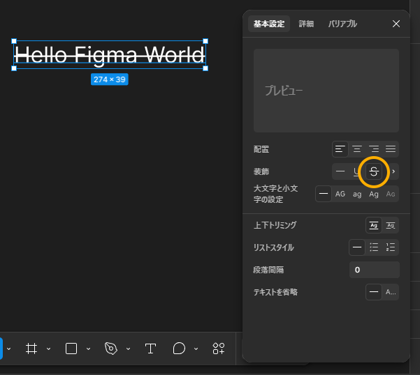Click the 配置 label
This screenshot has width=420, height=375.
tap(261, 149)
